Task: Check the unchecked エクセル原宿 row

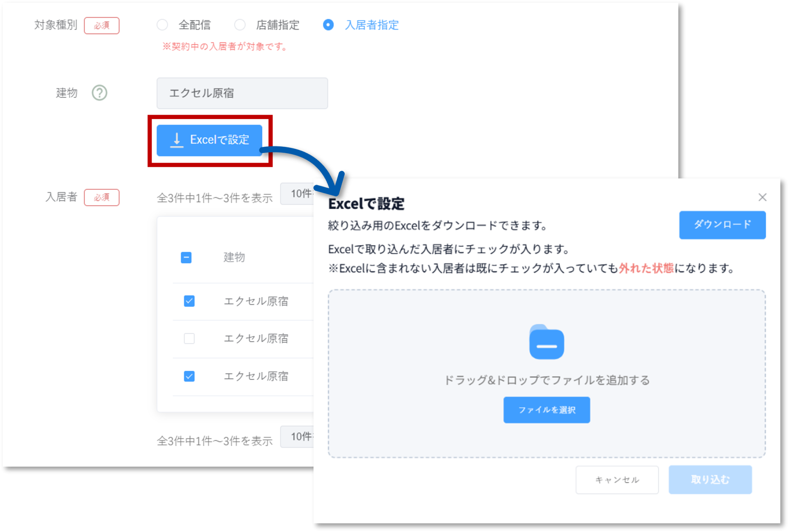Action: 189,339
